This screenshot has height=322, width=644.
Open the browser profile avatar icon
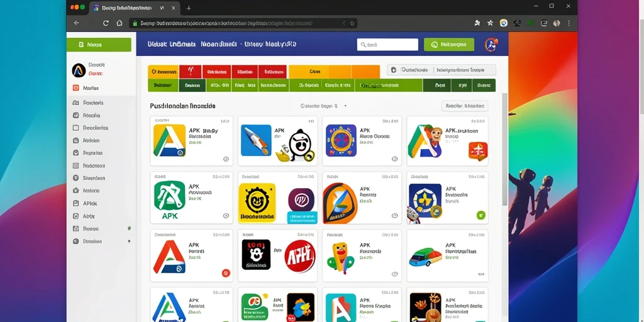(x=557, y=23)
